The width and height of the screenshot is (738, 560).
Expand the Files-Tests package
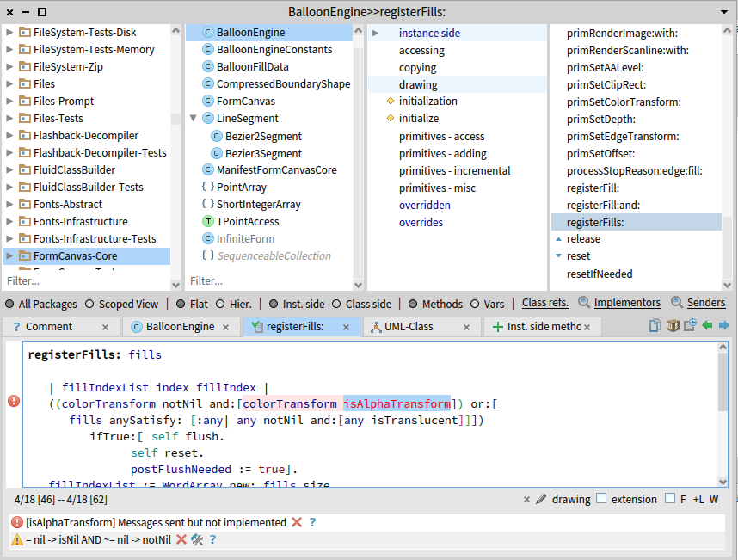pyautogui.click(x=9, y=118)
